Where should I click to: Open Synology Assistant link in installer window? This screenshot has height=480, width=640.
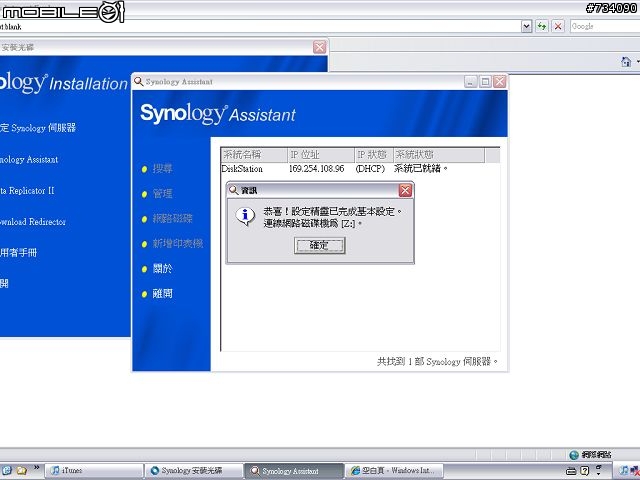coord(29,160)
